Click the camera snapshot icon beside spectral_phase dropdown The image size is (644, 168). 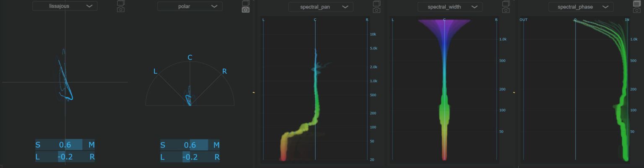point(636,10)
